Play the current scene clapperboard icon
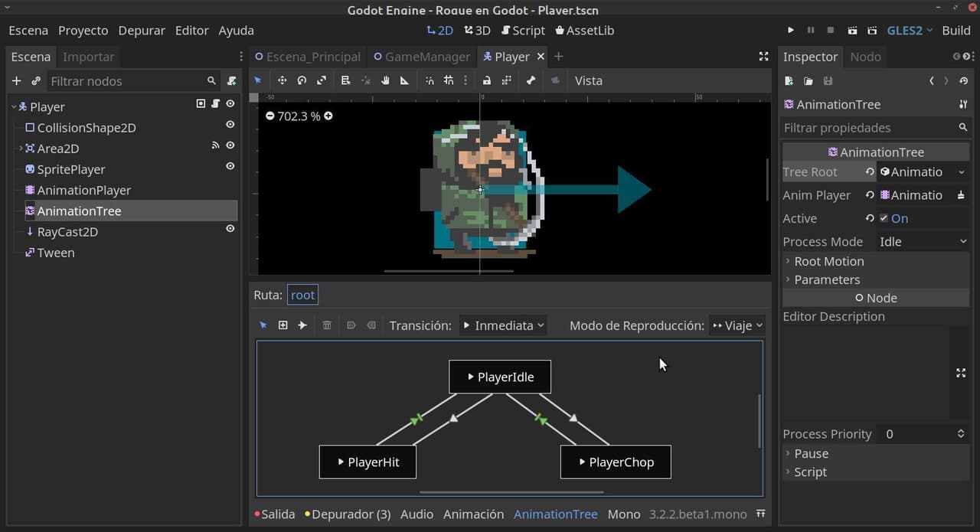Viewport: 980px width, 532px height. click(x=852, y=31)
